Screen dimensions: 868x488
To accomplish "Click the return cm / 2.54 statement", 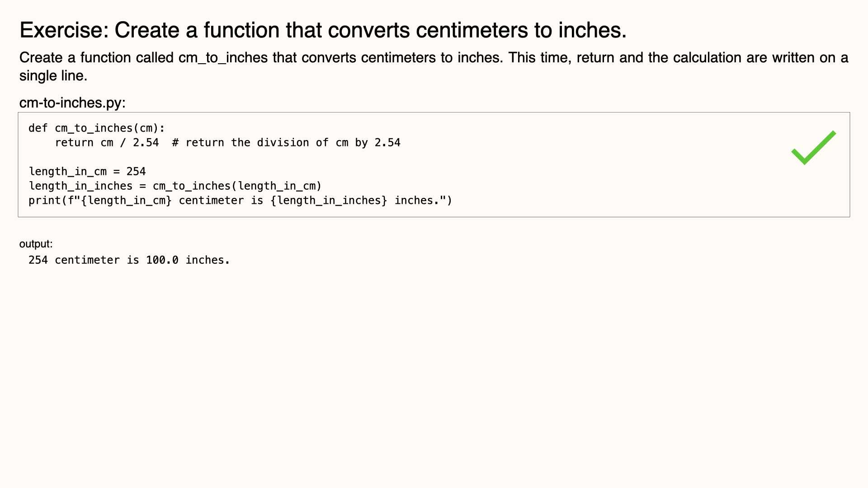I will click(x=107, y=143).
